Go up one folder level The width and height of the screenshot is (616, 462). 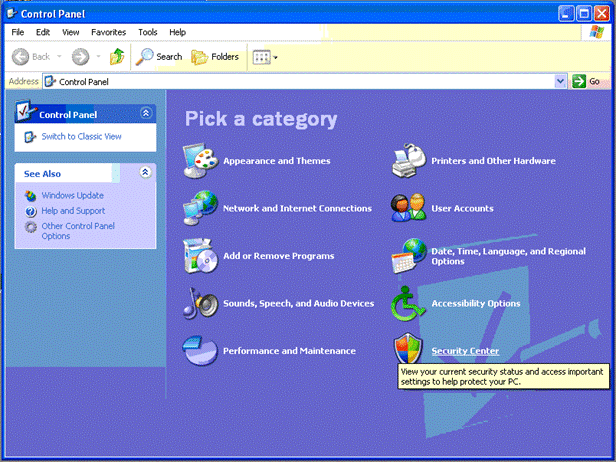tap(117, 57)
